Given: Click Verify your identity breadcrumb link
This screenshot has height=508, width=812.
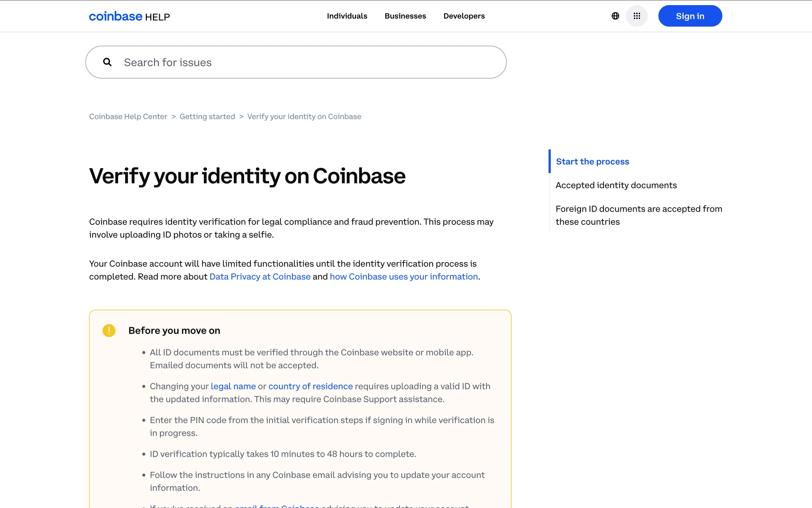Looking at the screenshot, I should (304, 116).
